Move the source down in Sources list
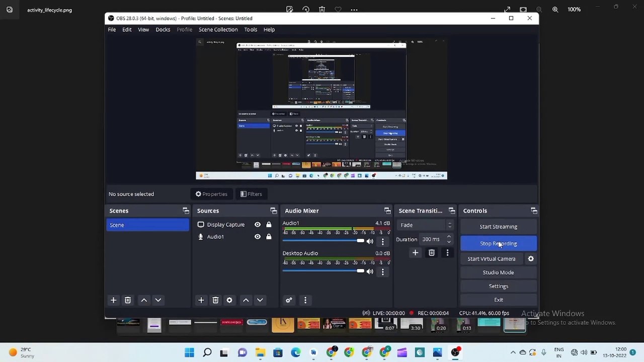This screenshot has height=362, width=644. click(260, 300)
